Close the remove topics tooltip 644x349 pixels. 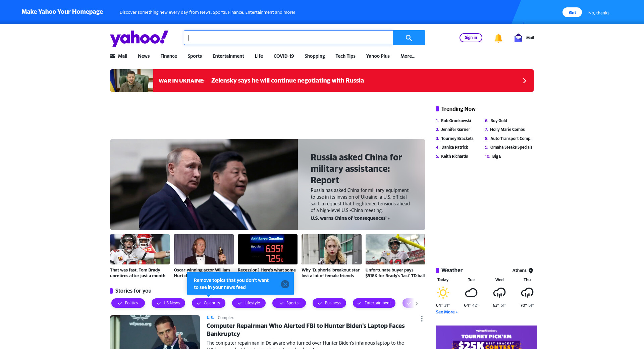pyautogui.click(x=285, y=284)
